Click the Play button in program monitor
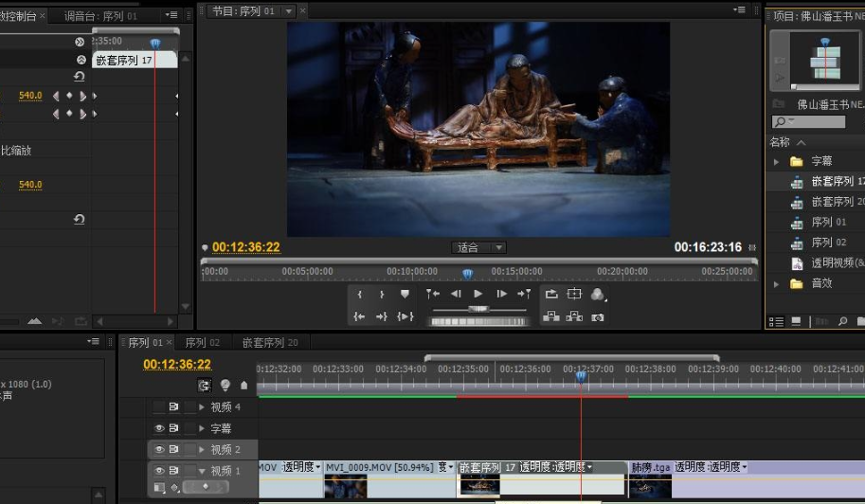The image size is (865, 504). pos(478,294)
